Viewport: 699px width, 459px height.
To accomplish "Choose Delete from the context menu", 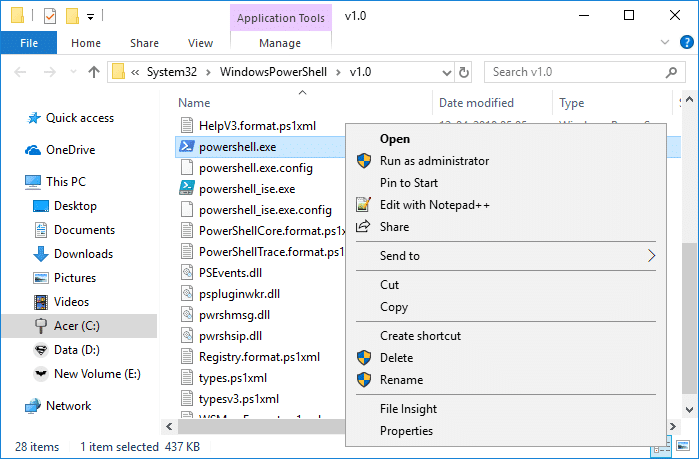I will (x=506, y=358).
